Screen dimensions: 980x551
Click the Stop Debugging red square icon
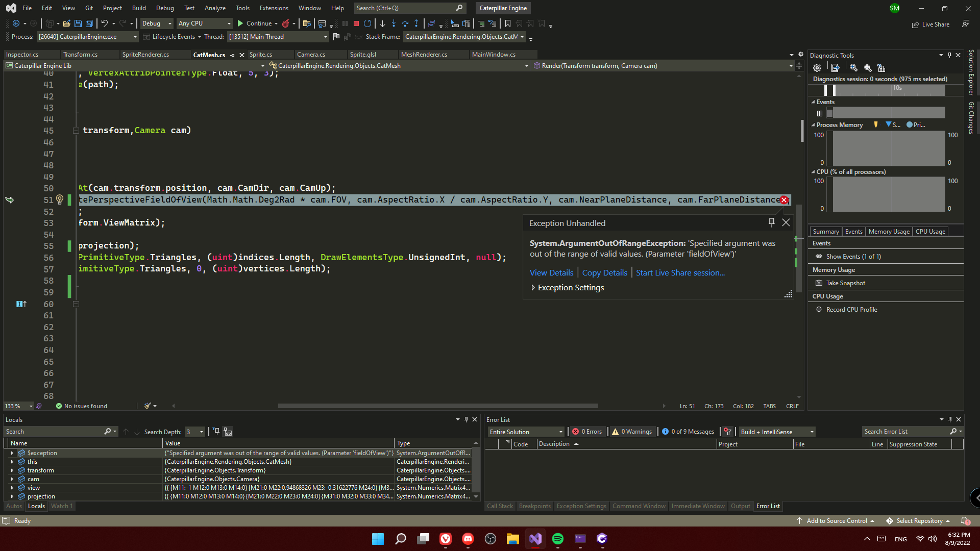pos(356,23)
